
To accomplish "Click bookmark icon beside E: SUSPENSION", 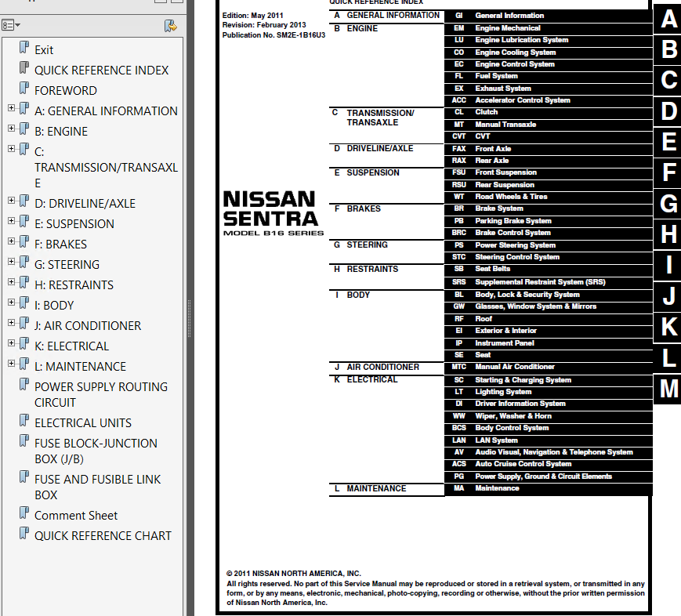I will 24,222.
